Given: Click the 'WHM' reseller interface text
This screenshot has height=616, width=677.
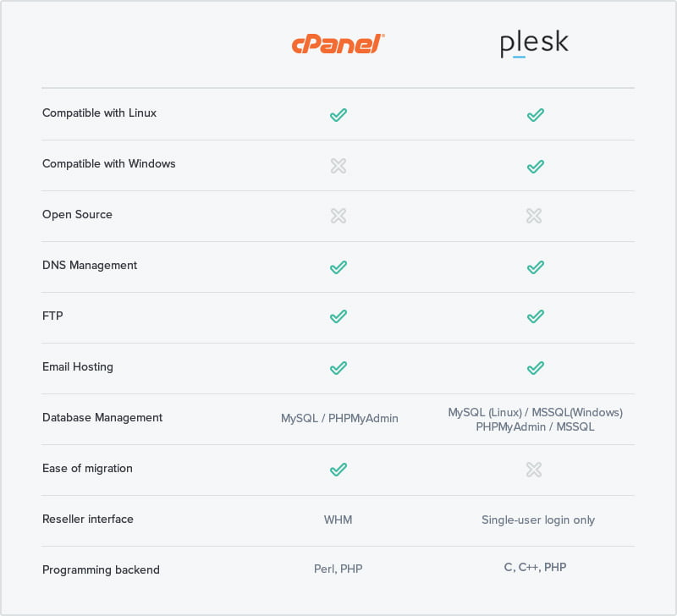Looking at the screenshot, I should pyautogui.click(x=338, y=520).
